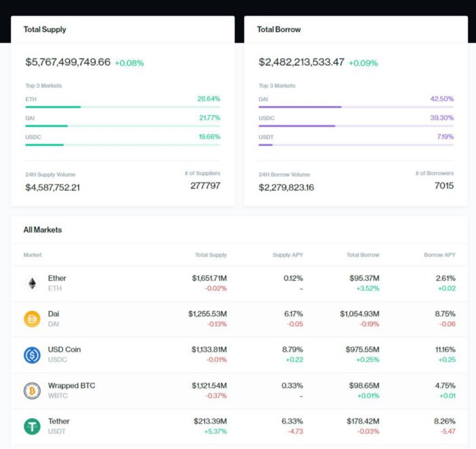Click the green Tether icon
476x449 pixels.
click(32, 427)
